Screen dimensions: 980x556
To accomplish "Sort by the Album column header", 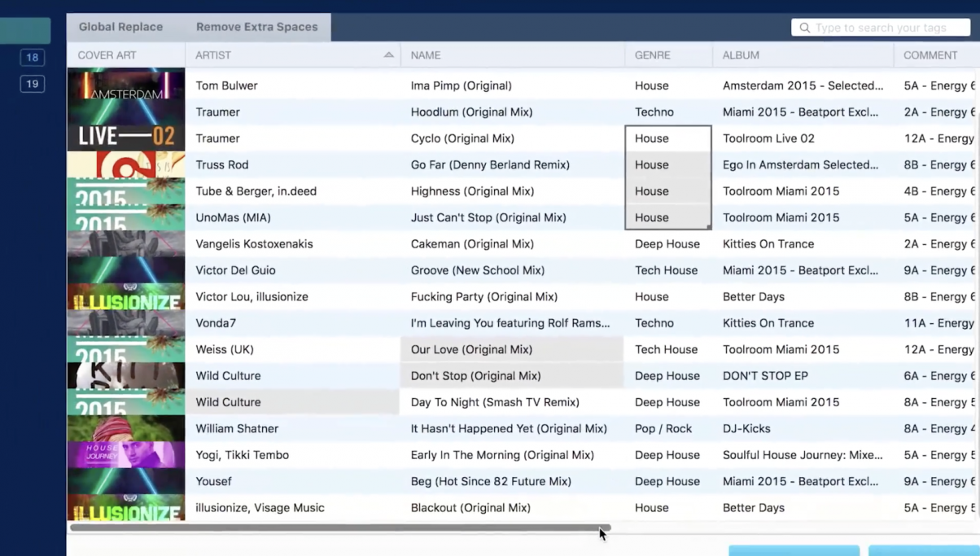I will click(x=741, y=55).
